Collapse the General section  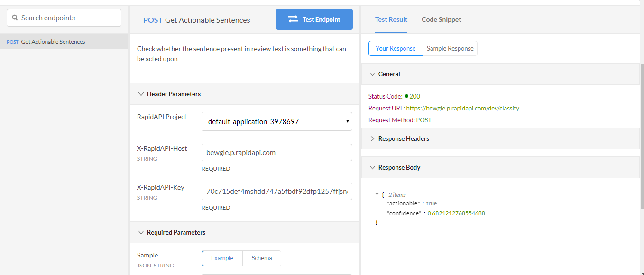[372, 74]
